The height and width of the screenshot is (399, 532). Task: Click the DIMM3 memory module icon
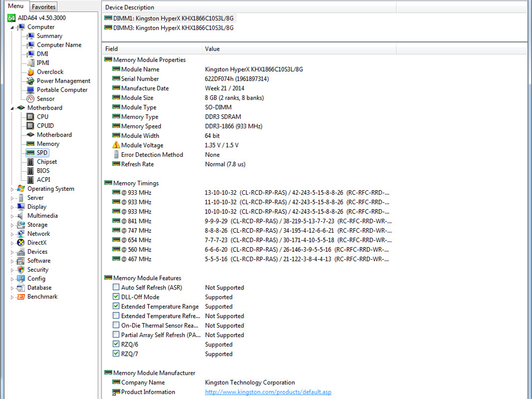click(x=108, y=28)
